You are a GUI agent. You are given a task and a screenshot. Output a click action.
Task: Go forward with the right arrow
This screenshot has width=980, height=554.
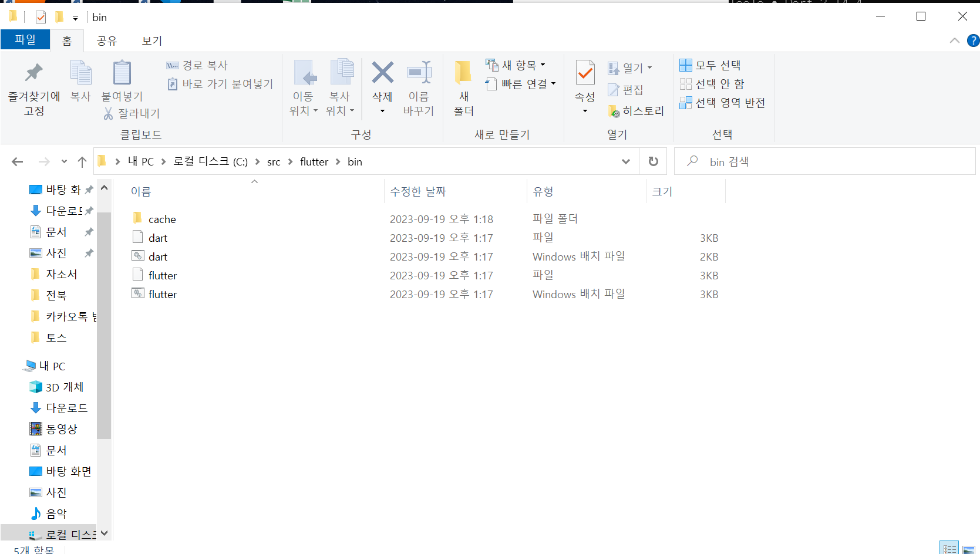44,161
